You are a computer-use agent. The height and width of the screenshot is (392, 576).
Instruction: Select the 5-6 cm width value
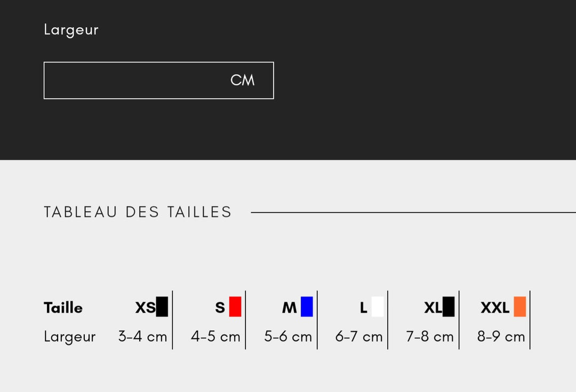coord(288,337)
